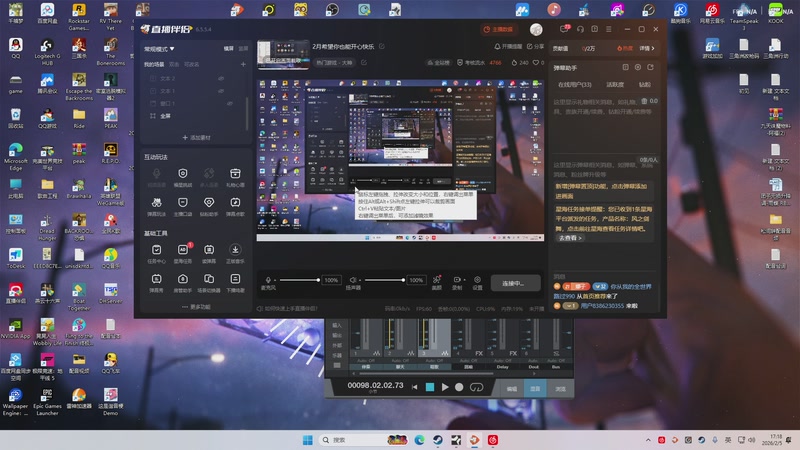Open the 正版音乐 music download tool

[236, 251]
